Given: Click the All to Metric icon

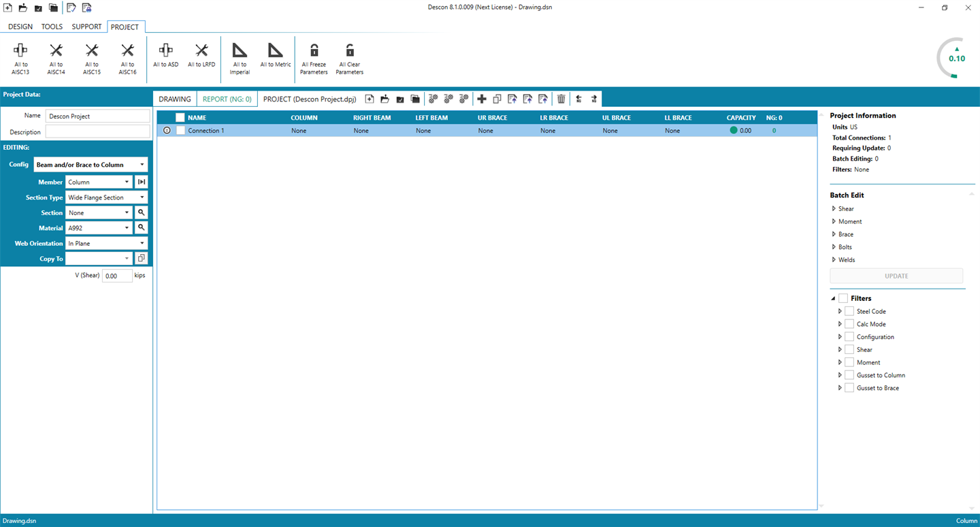Looking at the screenshot, I should (275, 50).
